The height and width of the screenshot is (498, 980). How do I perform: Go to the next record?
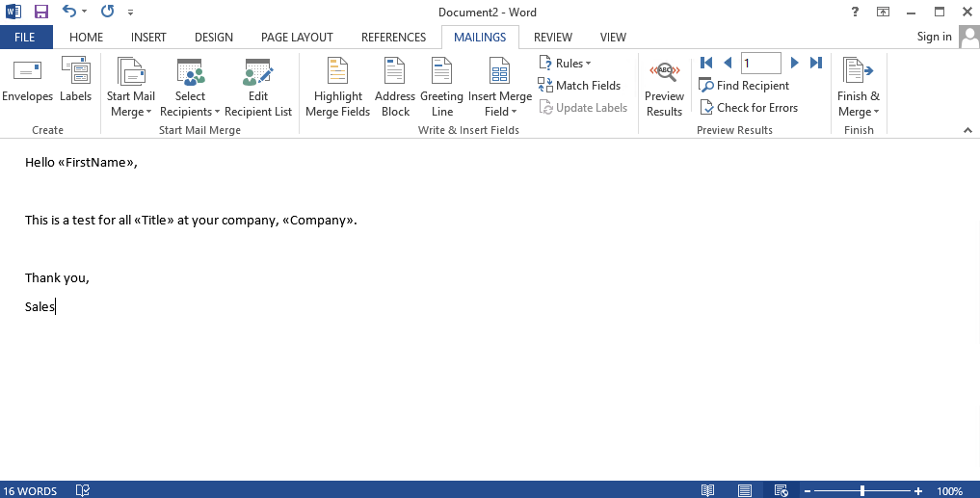pyautogui.click(x=794, y=63)
